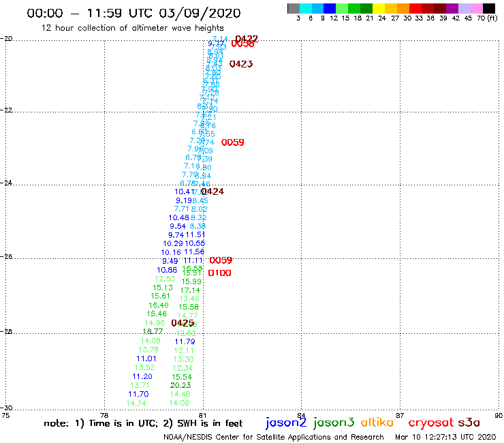The width and height of the screenshot is (504, 443).
Task: Click the latitude axis label -22
Action: pyautogui.click(x=6, y=110)
